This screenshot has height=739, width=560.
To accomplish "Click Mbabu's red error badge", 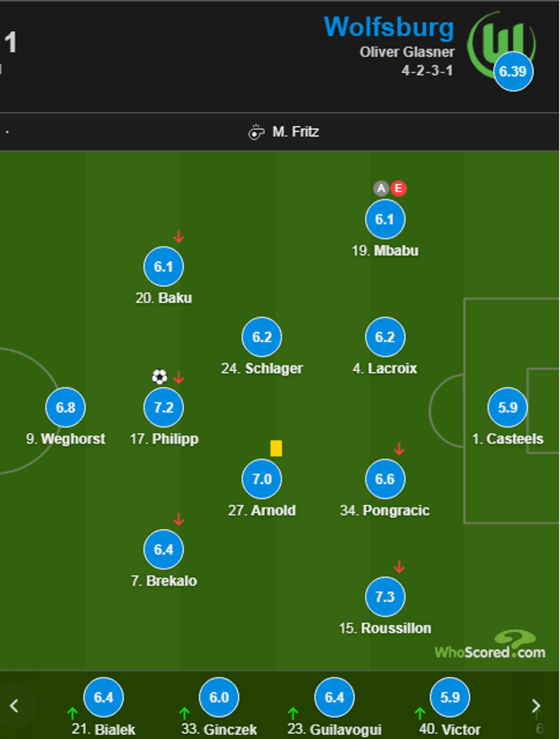I will coord(398,188).
